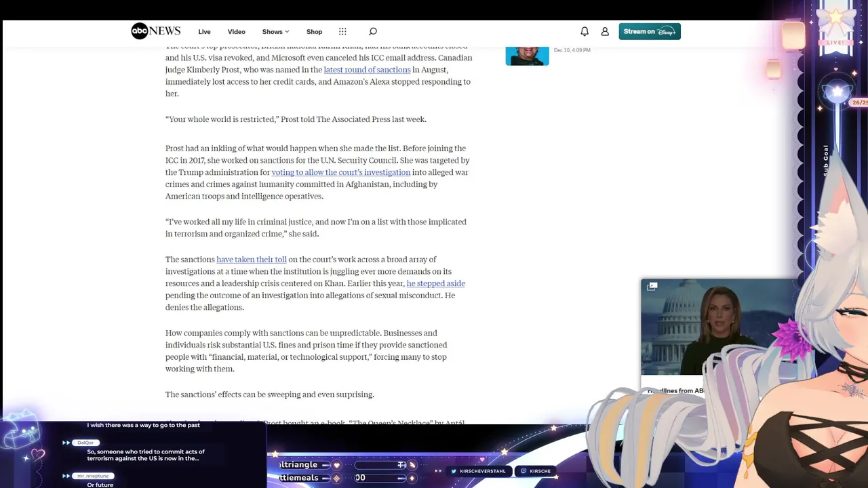The height and width of the screenshot is (488, 868).
Task: Click the DalQor chat username
Action: click(x=85, y=443)
